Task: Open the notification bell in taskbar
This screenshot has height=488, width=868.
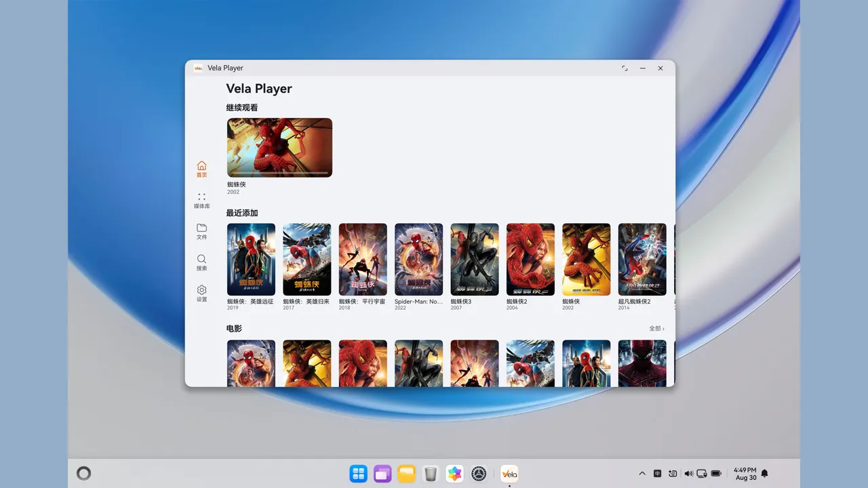Action: click(764, 474)
